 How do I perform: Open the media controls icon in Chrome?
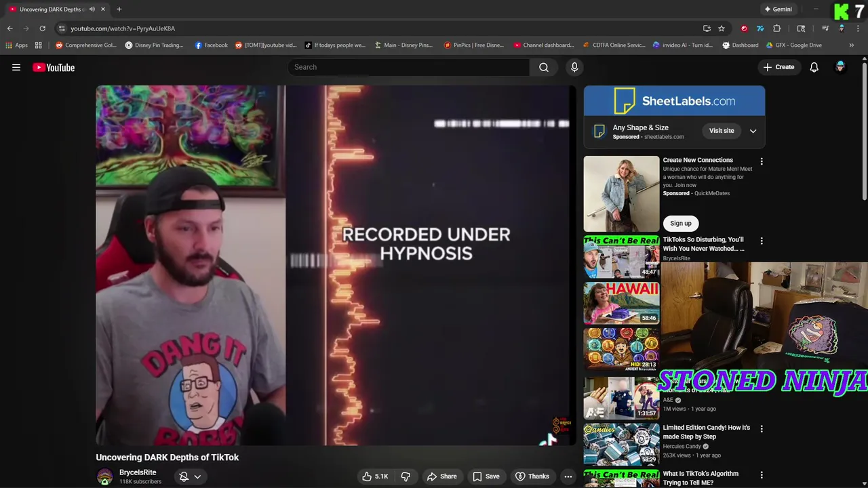[x=825, y=28]
